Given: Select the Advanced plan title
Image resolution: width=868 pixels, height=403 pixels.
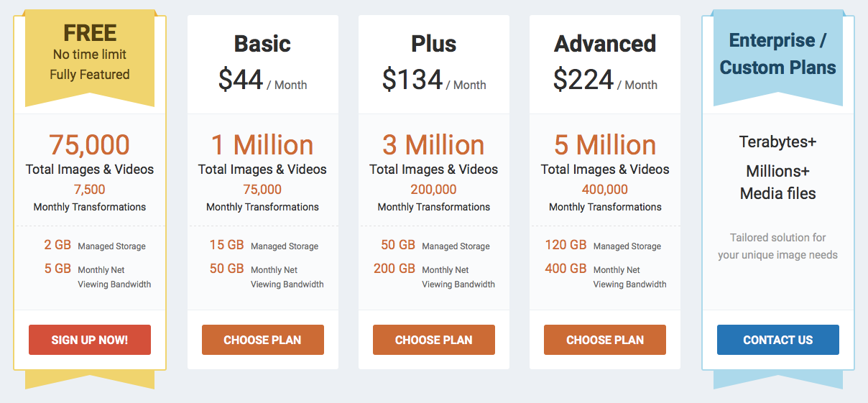Looking at the screenshot, I should click(605, 44).
